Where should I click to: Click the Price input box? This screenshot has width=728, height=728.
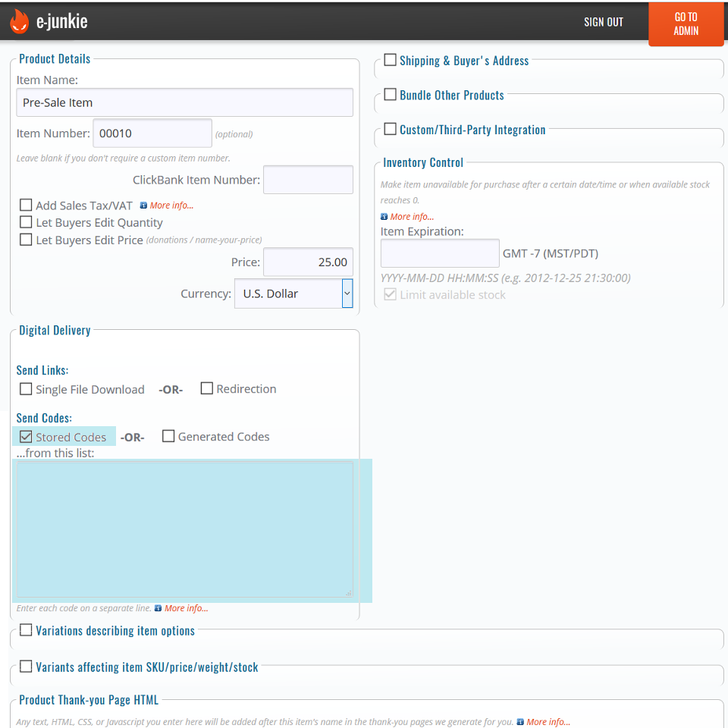[x=308, y=262]
